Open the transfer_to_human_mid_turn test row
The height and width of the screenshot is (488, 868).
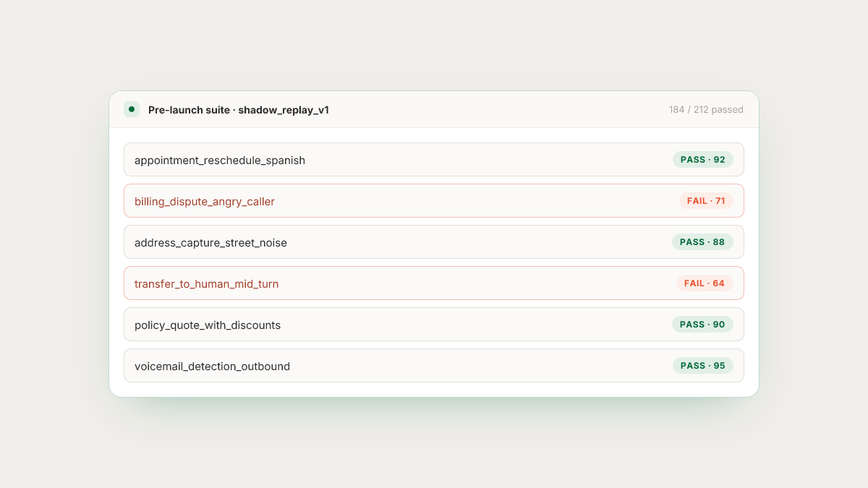[434, 283]
